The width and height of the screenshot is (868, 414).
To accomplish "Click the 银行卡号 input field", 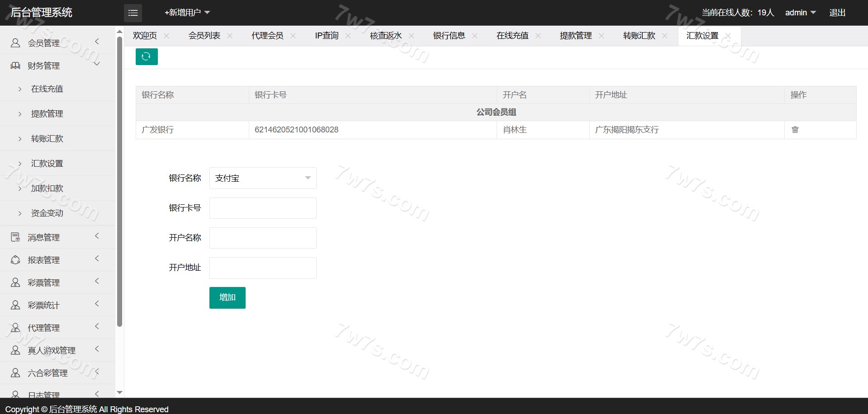I will (x=262, y=208).
